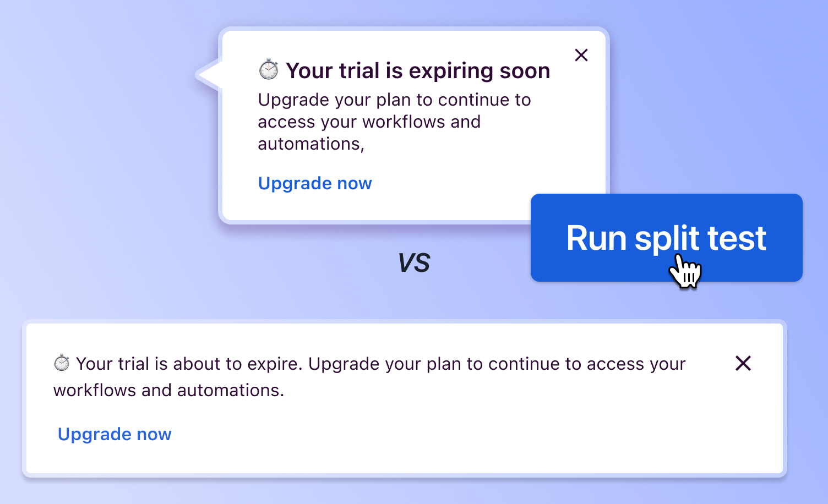
Task: Click the word 'Run' on blue button
Action: click(x=596, y=238)
